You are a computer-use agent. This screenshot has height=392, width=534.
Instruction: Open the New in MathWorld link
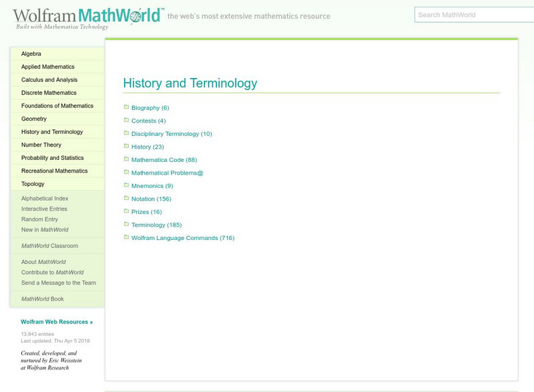[x=45, y=230]
